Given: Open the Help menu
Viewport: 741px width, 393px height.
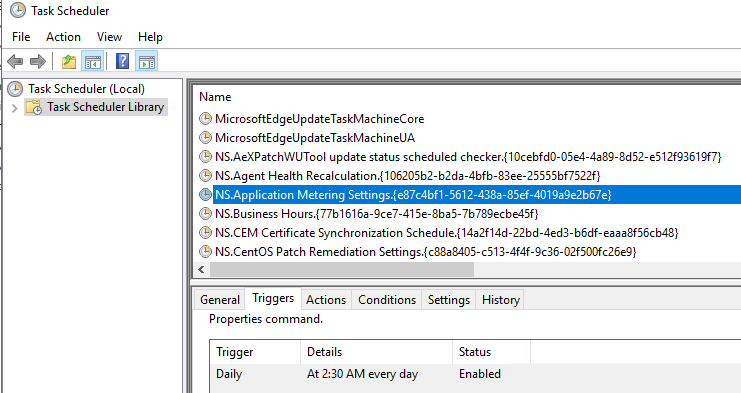Looking at the screenshot, I should [x=150, y=37].
